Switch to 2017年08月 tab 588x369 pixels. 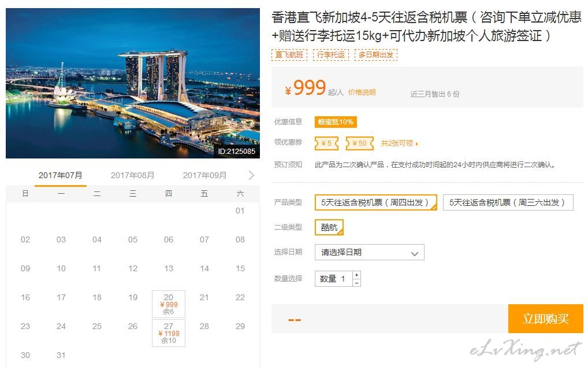[x=132, y=175]
